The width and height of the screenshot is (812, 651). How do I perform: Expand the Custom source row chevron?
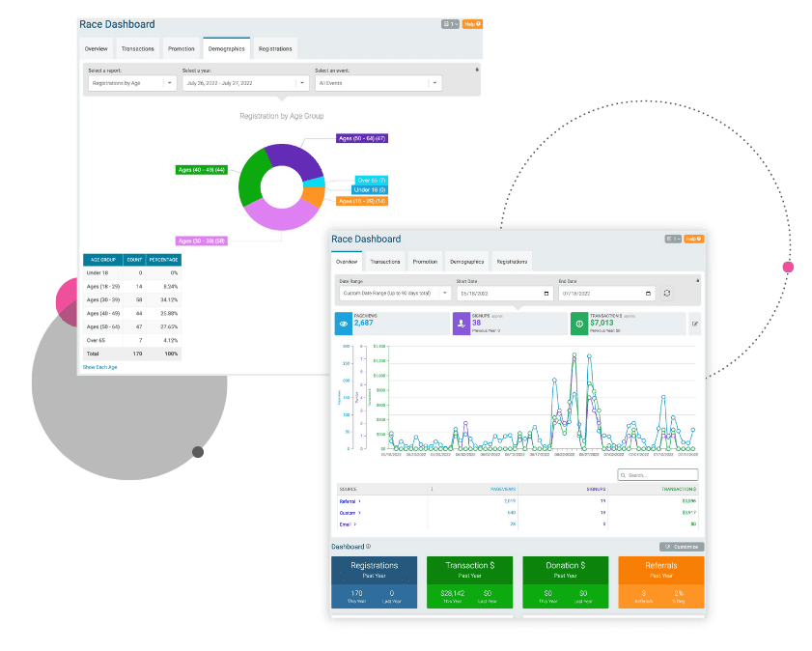coord(359,513)
